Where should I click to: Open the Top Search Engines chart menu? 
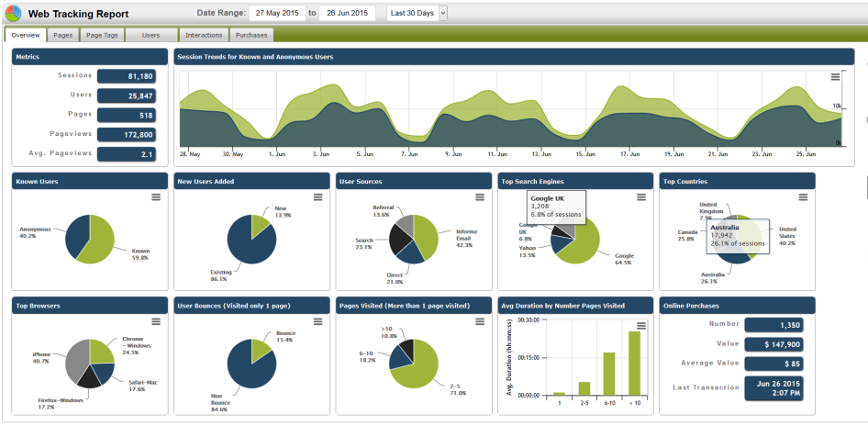pyautogui.click(x=641, y=197)
